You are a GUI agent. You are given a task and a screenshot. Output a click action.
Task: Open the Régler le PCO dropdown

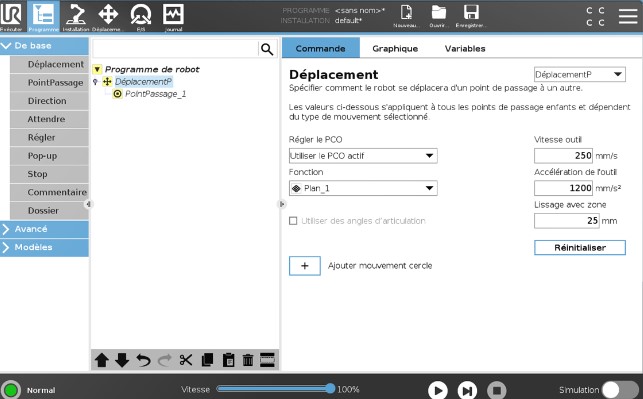pyautogui.click(x=363, y=156)
